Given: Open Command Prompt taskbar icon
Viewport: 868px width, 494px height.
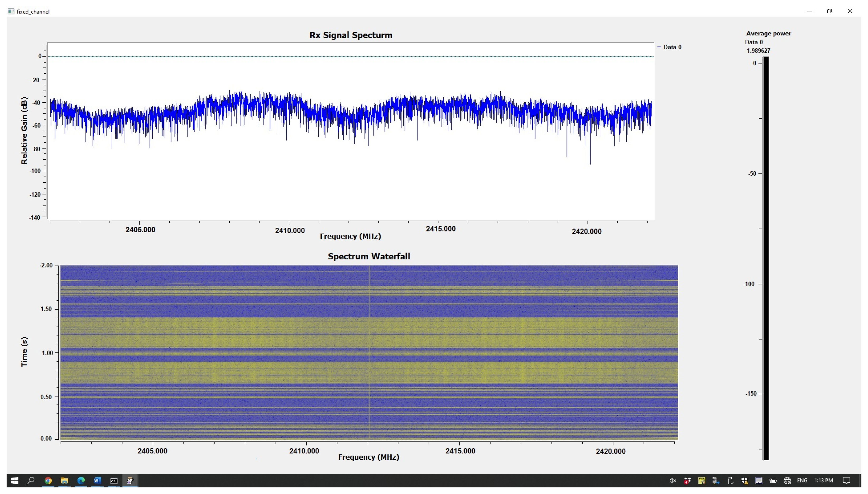Looking at the screenshot, I should click(114, 481).
